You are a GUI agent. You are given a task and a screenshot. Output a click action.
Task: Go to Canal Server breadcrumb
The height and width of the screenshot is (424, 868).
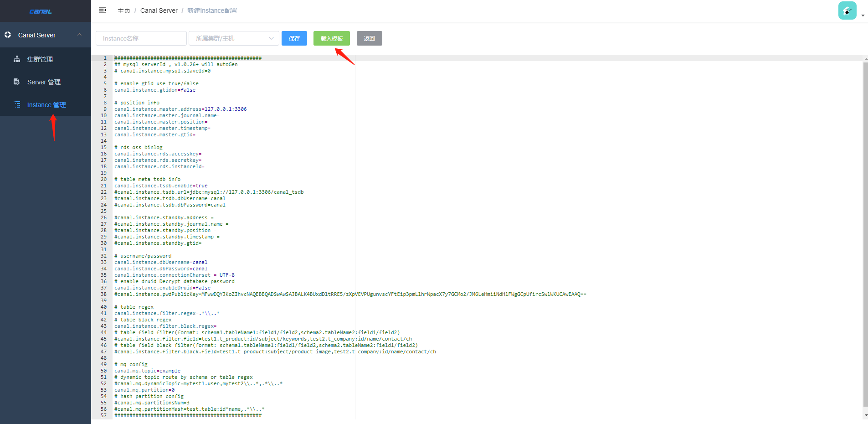[x=159, y=10]
